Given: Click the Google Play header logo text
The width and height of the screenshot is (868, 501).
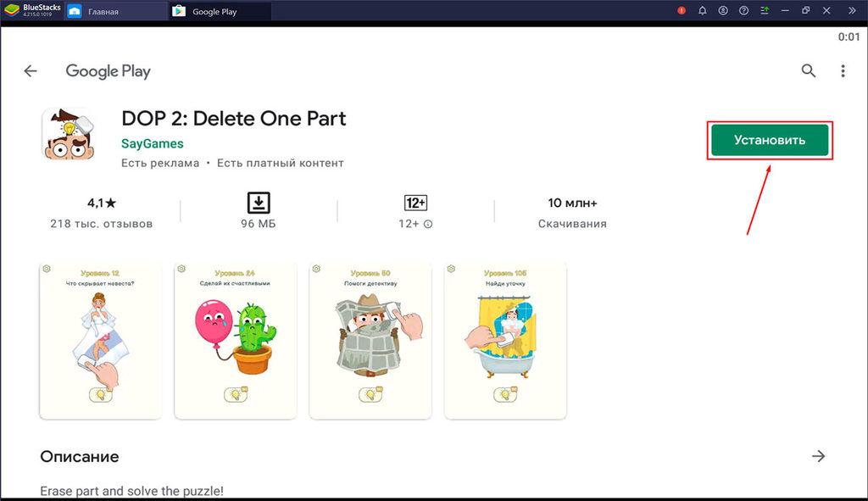Looking at the screenshot, I should click(x=108, y=71).
